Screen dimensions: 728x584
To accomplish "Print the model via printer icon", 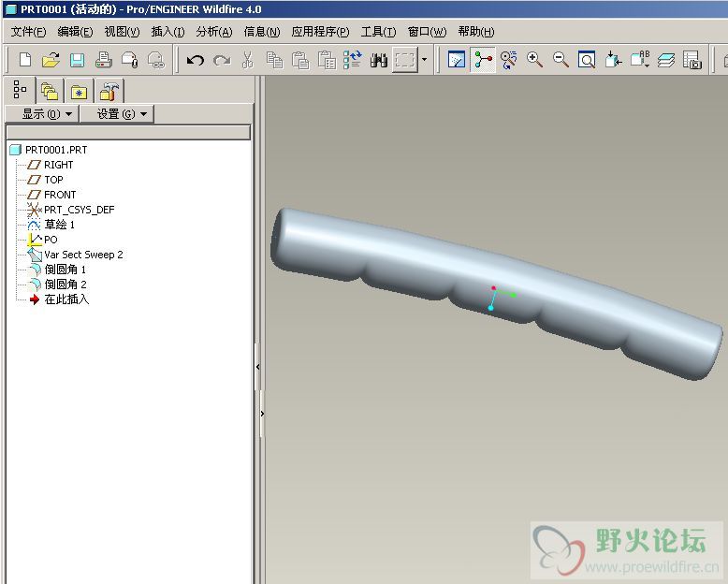I will [x=104, y=59].
